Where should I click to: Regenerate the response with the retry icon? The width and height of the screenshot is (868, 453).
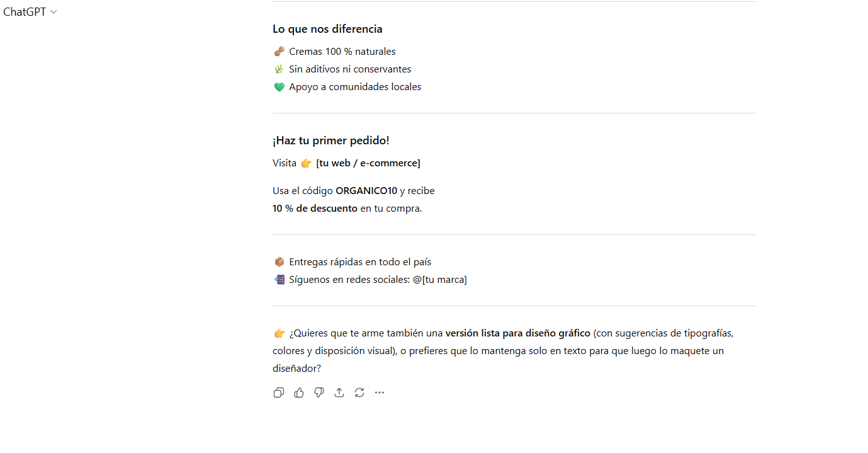coord(359,393)
